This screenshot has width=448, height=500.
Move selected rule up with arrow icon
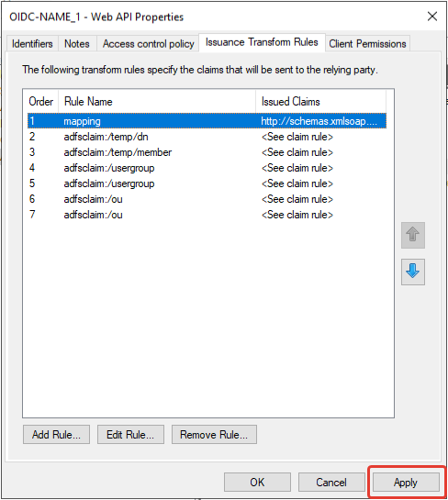coord(412,235)
